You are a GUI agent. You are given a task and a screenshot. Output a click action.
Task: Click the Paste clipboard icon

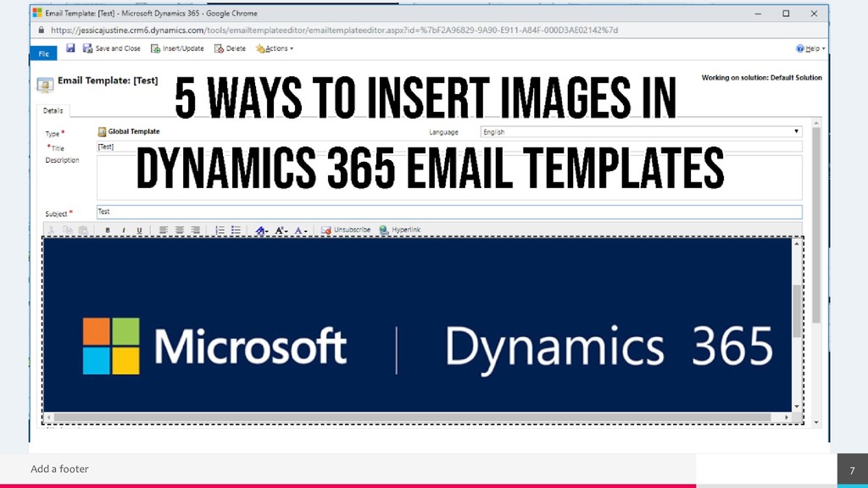83,230
